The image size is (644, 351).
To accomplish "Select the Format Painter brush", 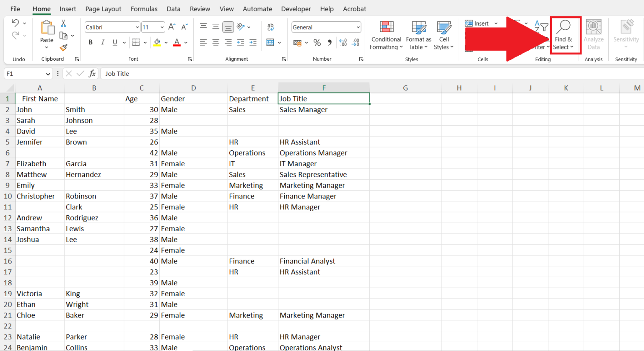I will pos(63,48).
